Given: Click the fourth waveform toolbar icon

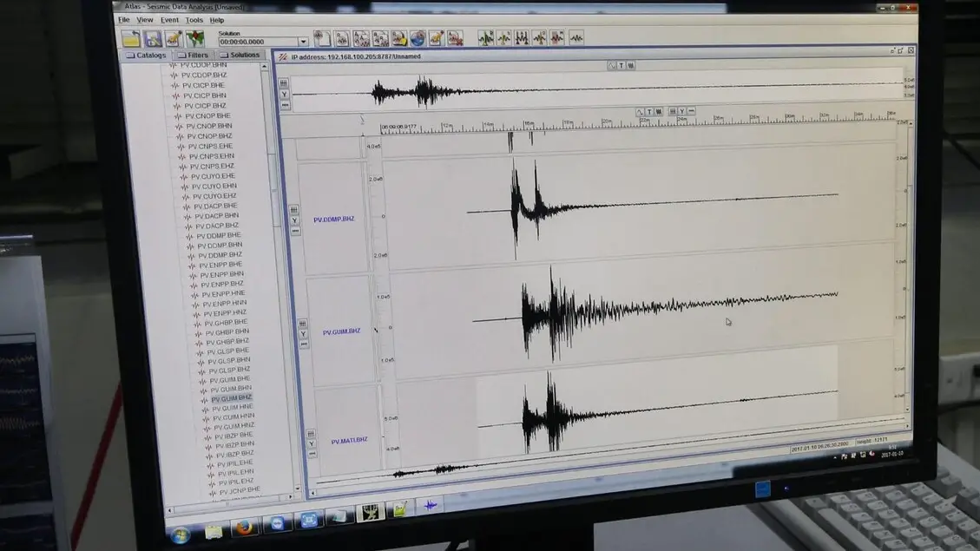Looking at the screenshot, I should pyautogui.click(x=539, y=38).
